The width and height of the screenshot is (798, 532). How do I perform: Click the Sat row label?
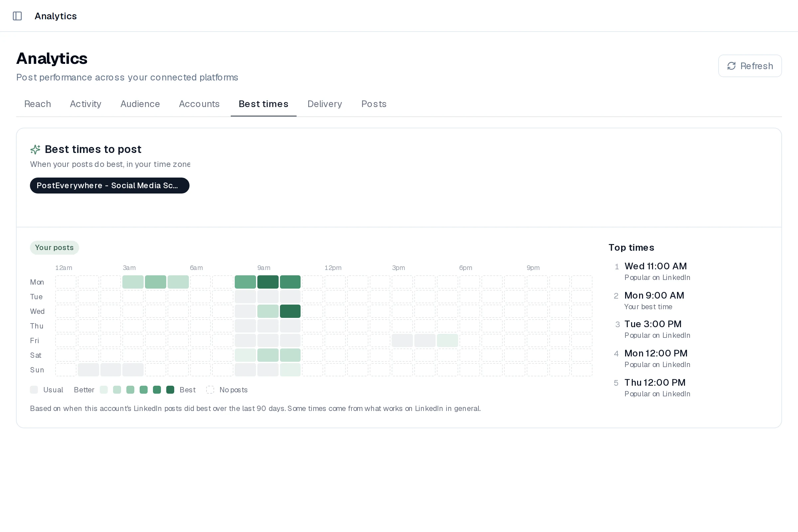click(36, 355)
